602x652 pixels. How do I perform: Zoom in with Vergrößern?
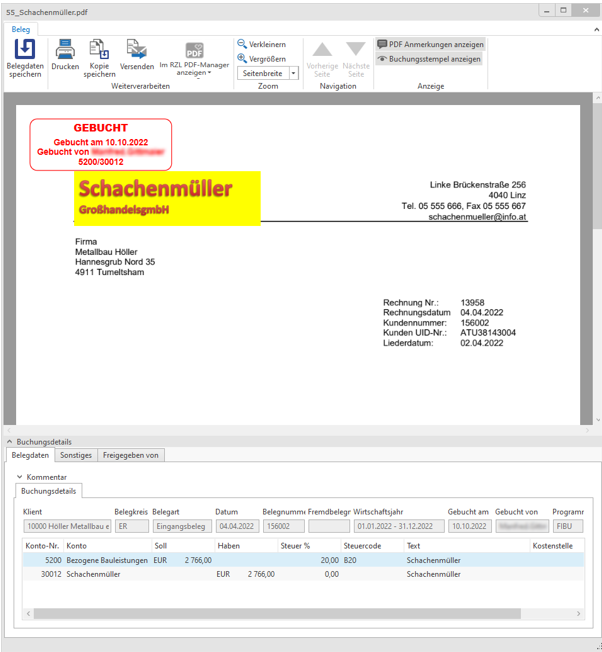261,59
